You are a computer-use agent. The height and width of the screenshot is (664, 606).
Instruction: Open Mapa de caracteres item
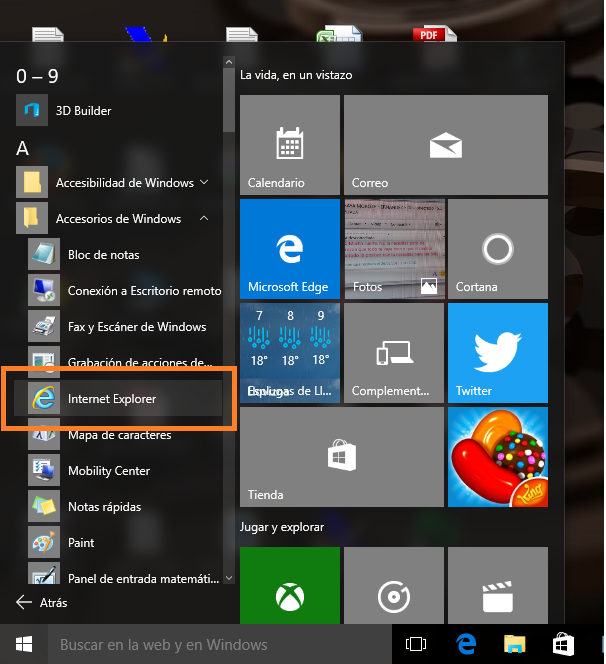pyautogui.click(x=119, y=435)
